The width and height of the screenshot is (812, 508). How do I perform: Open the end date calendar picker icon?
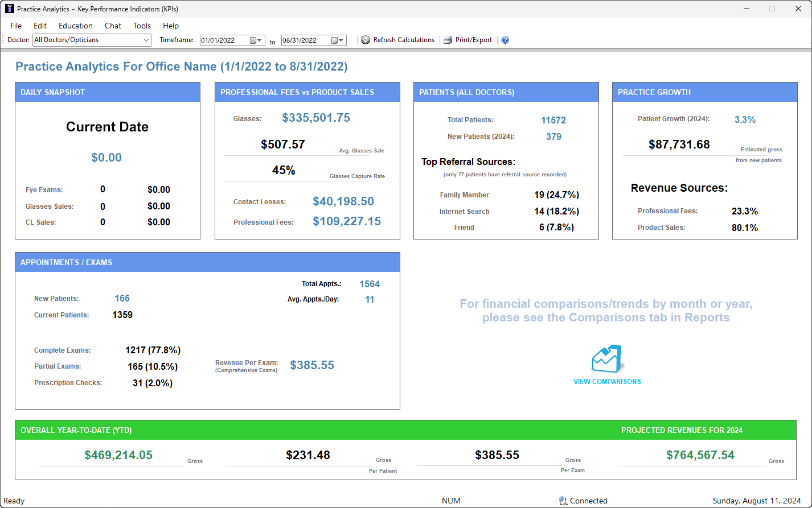point(335,40)
